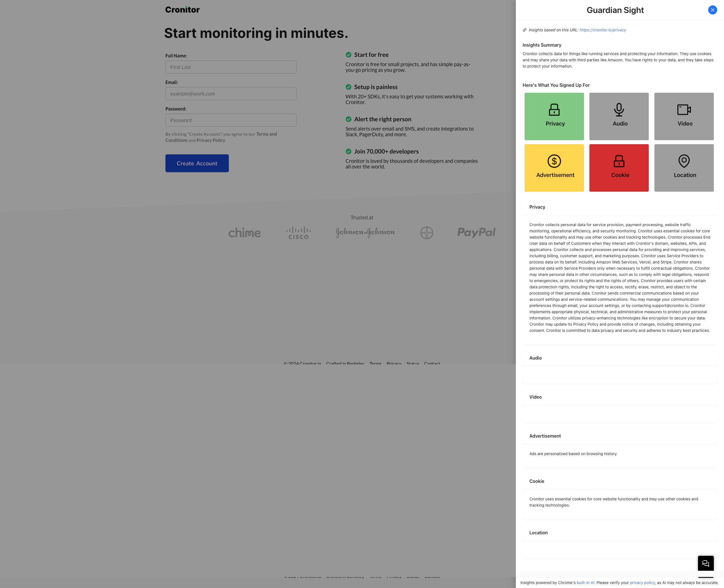Open the cronitor.io/privacy URL link
724x588 pixels.
[x=602, y=30]
